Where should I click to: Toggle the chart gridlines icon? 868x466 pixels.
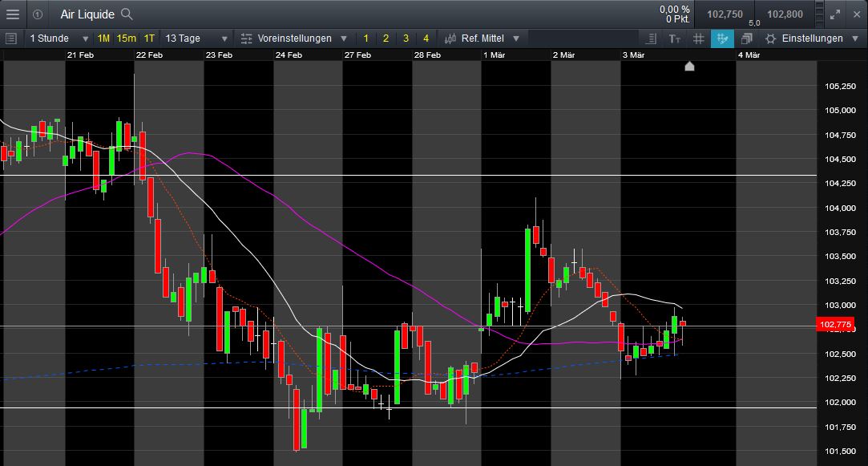coord(698,38)
